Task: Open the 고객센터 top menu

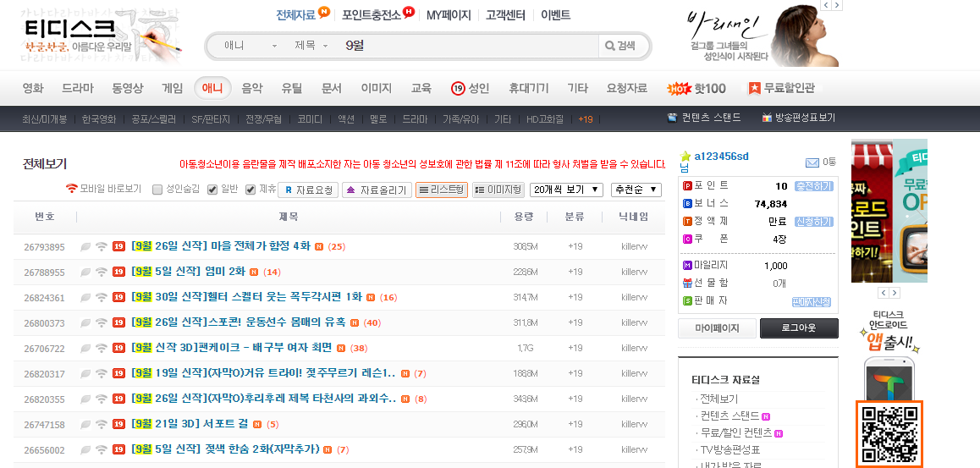Action: pyautogui.click(x=504, y=15)
